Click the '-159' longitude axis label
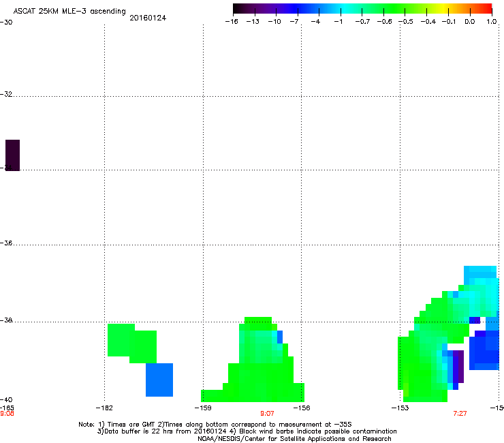Viewport: 504px width, 443px height. 203,408
